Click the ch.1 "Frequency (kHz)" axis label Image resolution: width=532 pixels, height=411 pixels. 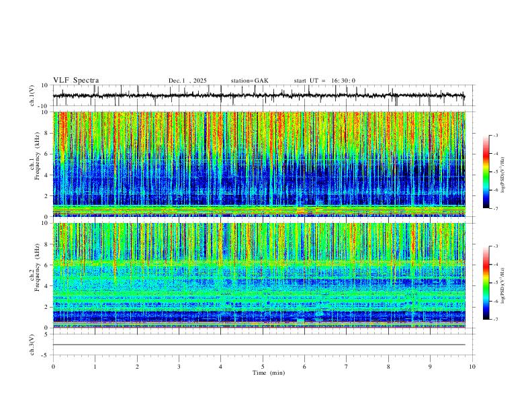tap(37, 154)
